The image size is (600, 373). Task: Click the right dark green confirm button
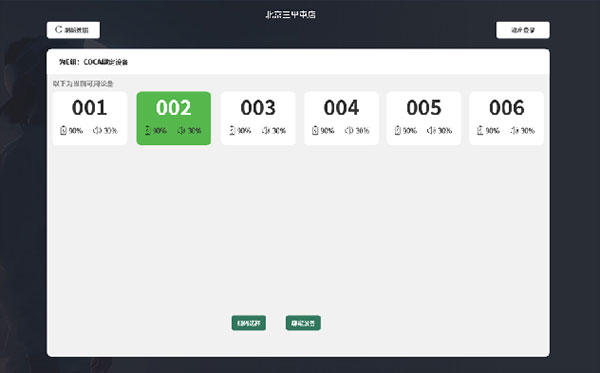pos(303,323)
